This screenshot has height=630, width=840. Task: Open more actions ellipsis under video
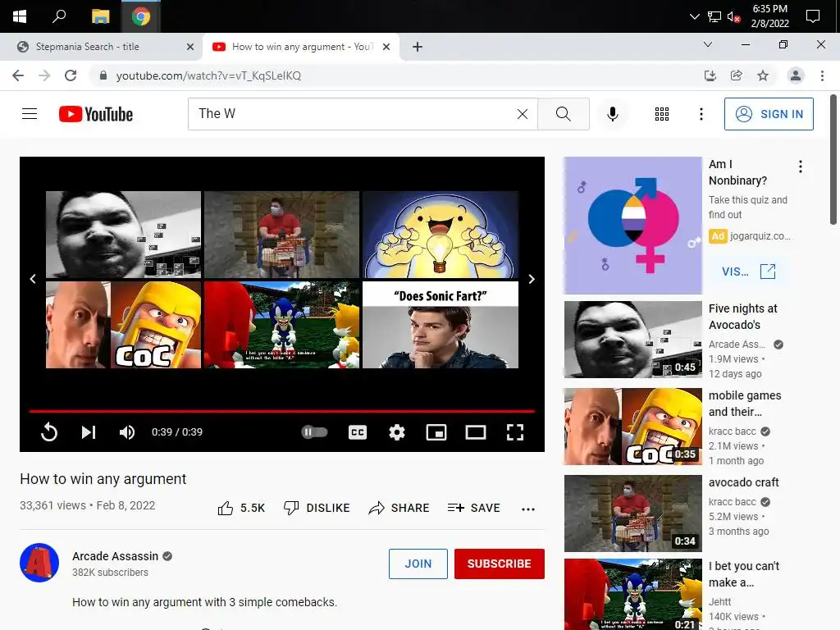(x=528, y=509)
